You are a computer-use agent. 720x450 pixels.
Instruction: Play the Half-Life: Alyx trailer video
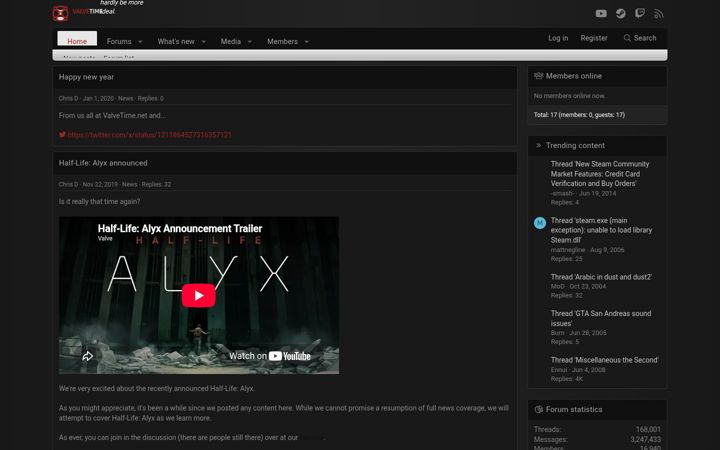pos(198,295)
